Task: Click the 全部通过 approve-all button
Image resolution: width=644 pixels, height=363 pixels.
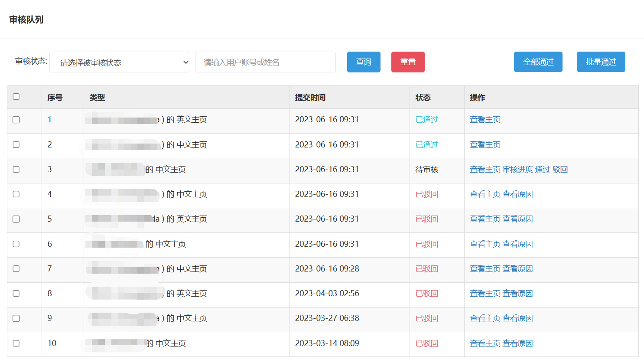Action: [538, 62]
